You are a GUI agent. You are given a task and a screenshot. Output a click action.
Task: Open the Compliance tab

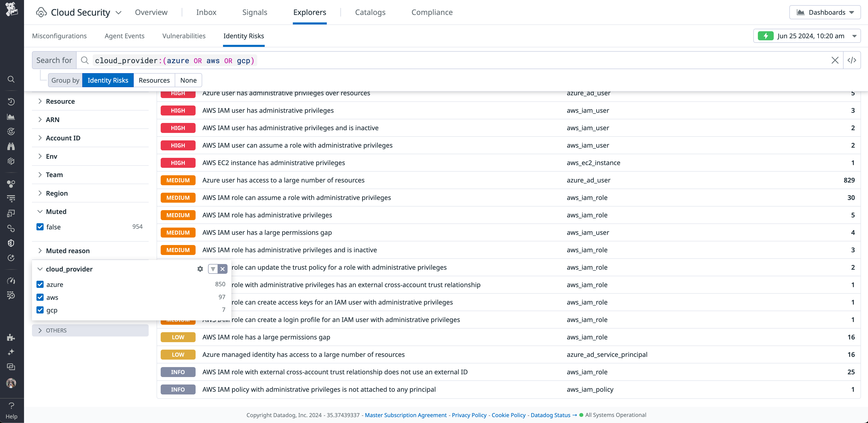coord(432,12)
